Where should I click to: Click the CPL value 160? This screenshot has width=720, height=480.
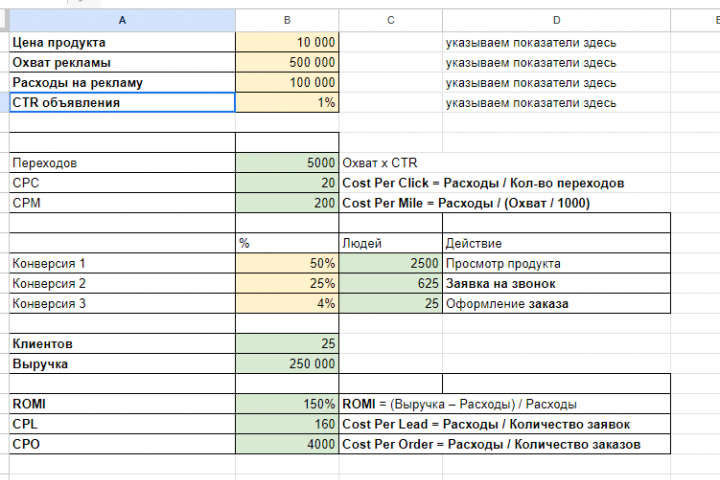coord(287,424)
